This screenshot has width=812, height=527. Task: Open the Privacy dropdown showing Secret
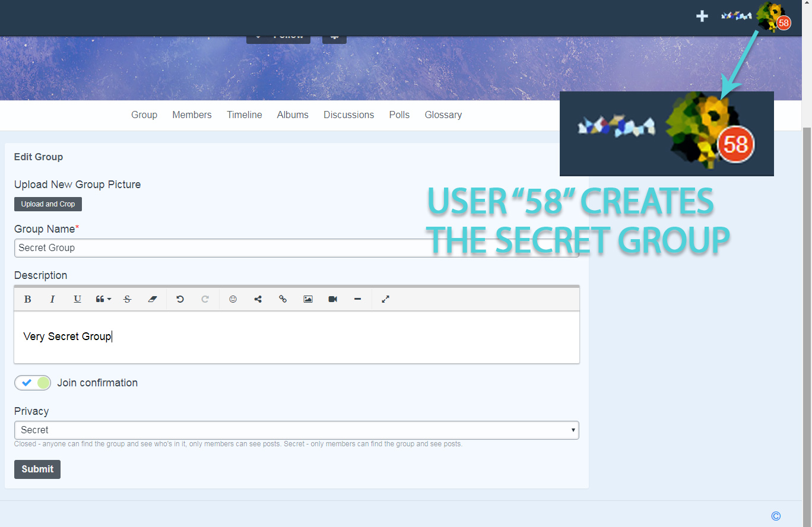point(296,430)
